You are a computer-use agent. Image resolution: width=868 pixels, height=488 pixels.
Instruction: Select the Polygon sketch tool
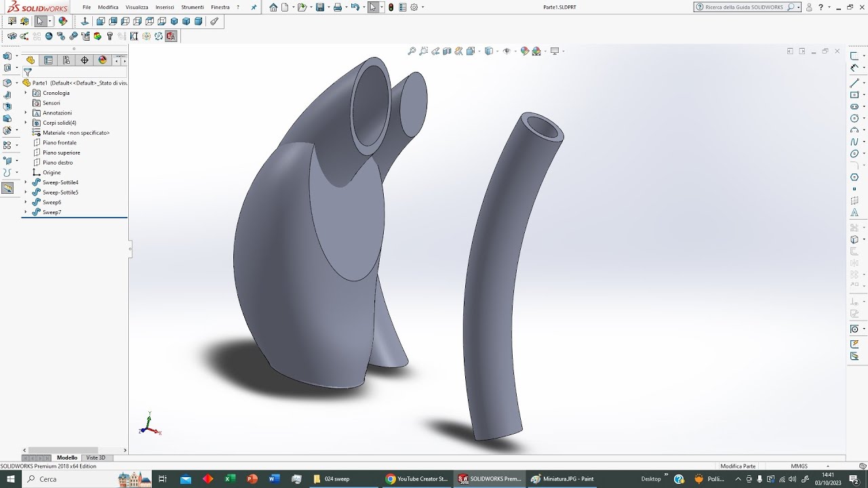pyautogui.click(x=854, y=177)
